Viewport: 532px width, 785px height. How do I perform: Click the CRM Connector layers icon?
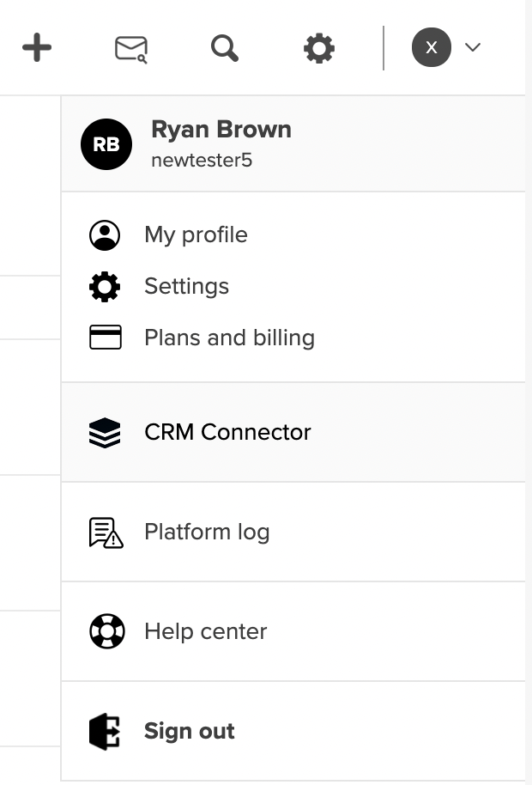[x=105, y=433]
